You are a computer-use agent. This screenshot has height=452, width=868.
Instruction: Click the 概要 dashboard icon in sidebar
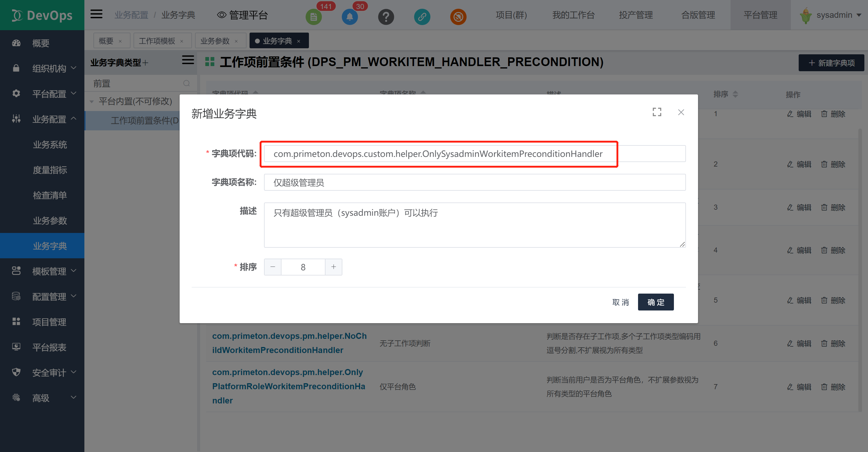tap(16, 43)
